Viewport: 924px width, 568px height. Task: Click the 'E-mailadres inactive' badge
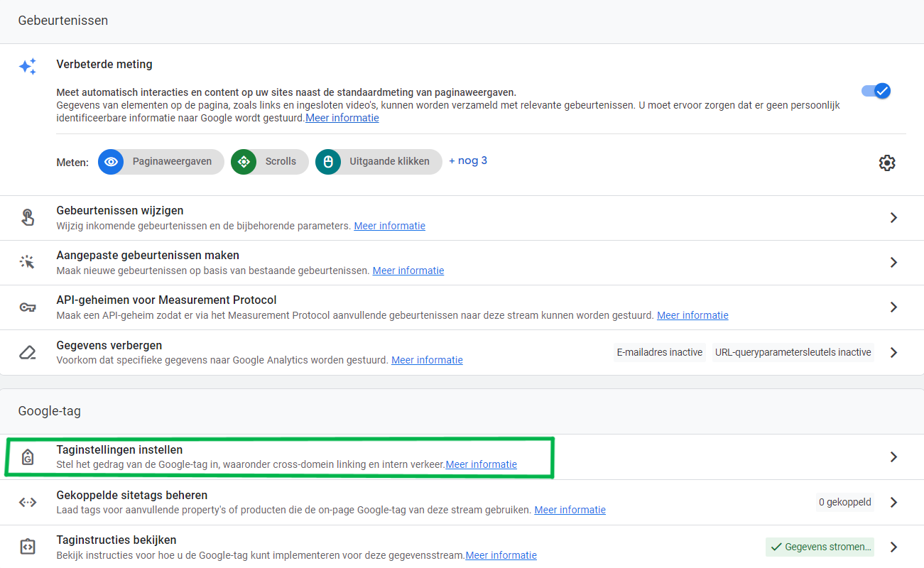(x=659, y=352)
